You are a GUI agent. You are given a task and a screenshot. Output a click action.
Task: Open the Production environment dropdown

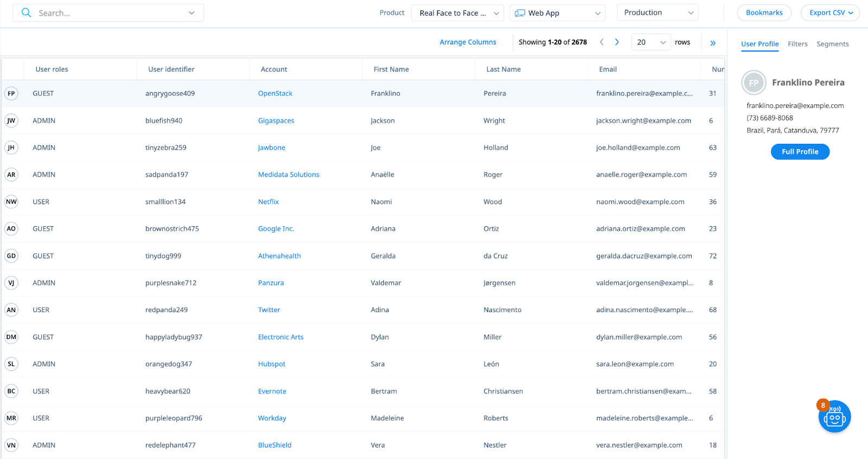click(658, 12)
